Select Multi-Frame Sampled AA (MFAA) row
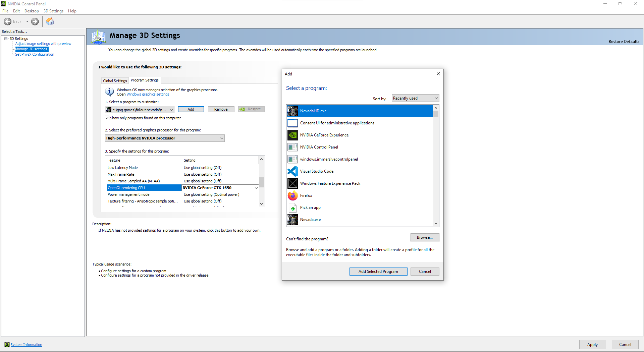The height and width of the screenshot is (352, 644). pyautogui.click(x=182, y=181)
